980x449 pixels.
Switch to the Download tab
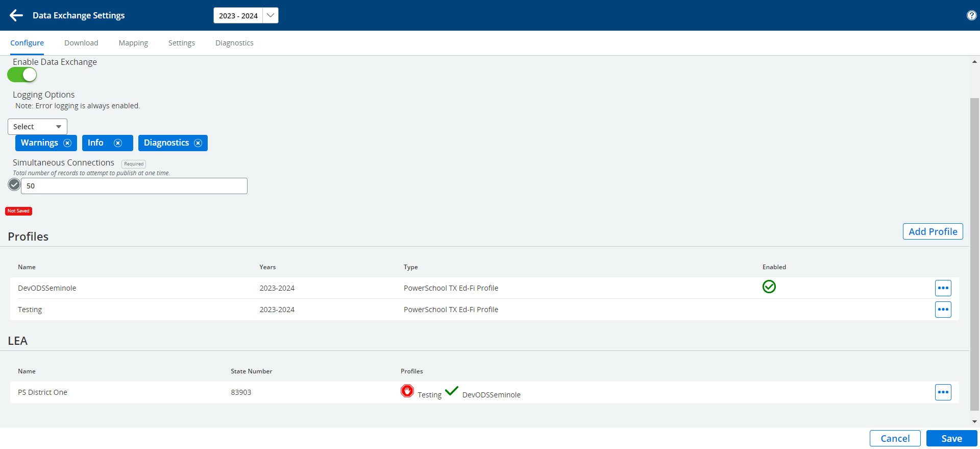click(x=81, y=43)
